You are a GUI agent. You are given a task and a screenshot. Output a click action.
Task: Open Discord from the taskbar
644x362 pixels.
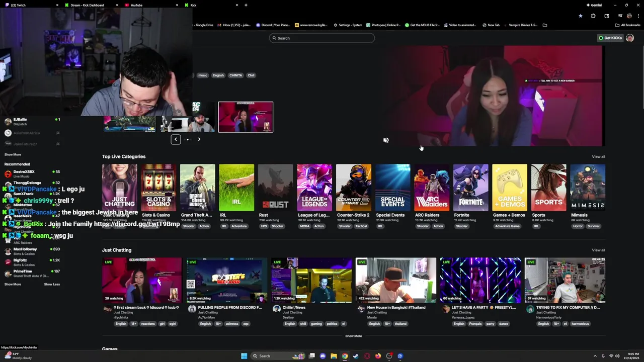pos(323,356)
